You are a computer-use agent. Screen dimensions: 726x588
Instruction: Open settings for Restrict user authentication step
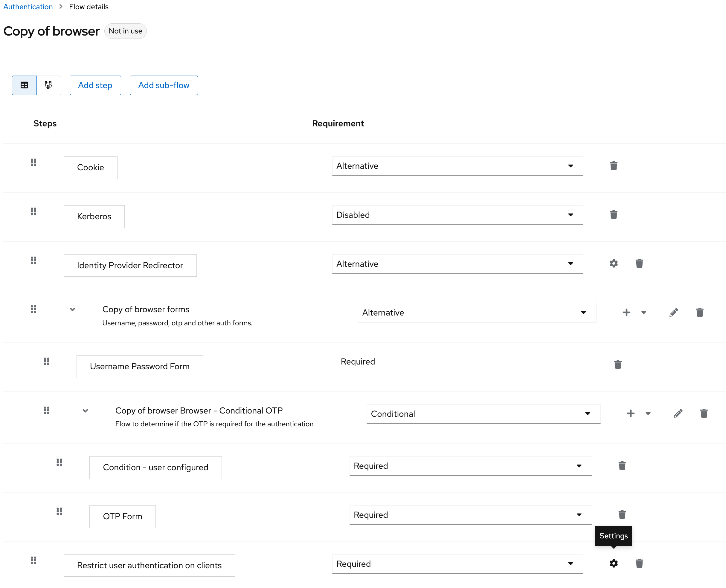coord(613,563)
